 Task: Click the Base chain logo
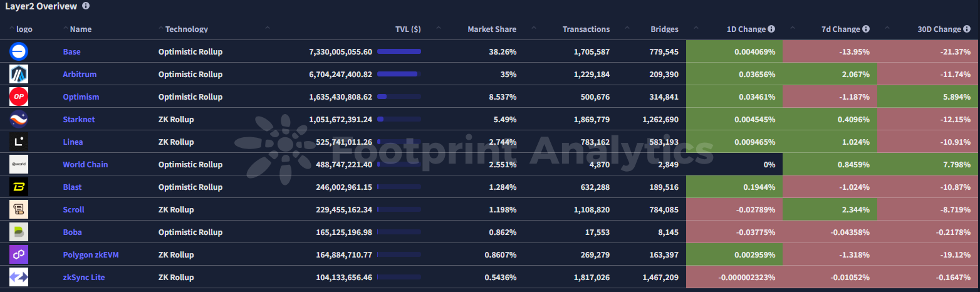coord(19,51)
